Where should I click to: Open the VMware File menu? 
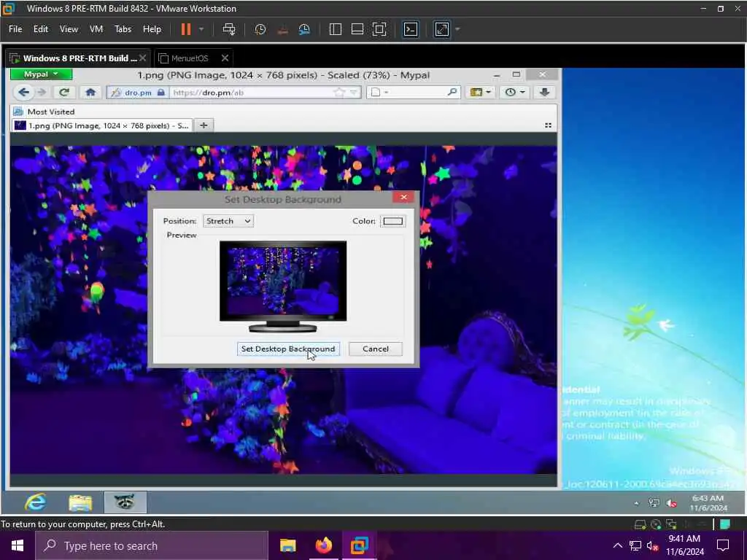click(x=15, y=29)
